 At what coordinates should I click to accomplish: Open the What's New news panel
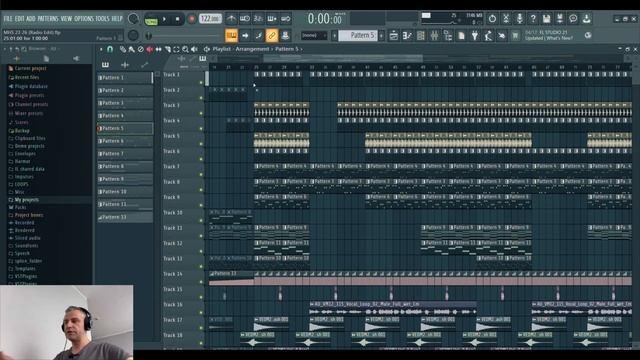tap(549, 35)
